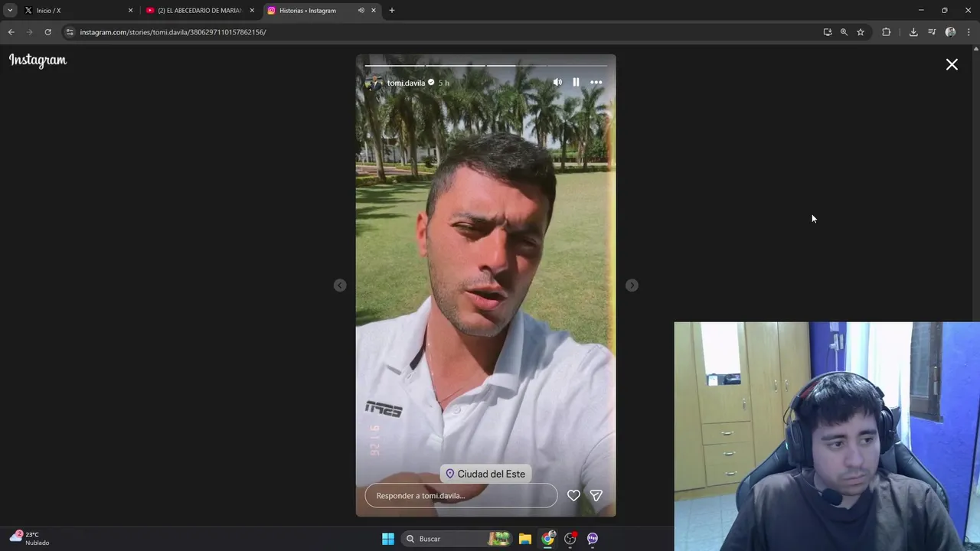Go back in browser history

11,32
